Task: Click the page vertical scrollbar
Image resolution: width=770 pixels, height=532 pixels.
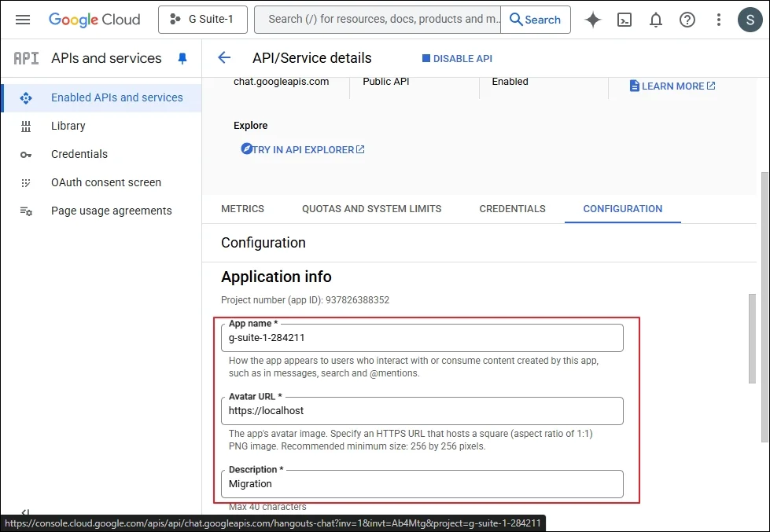Action: [x=764, y=306]
